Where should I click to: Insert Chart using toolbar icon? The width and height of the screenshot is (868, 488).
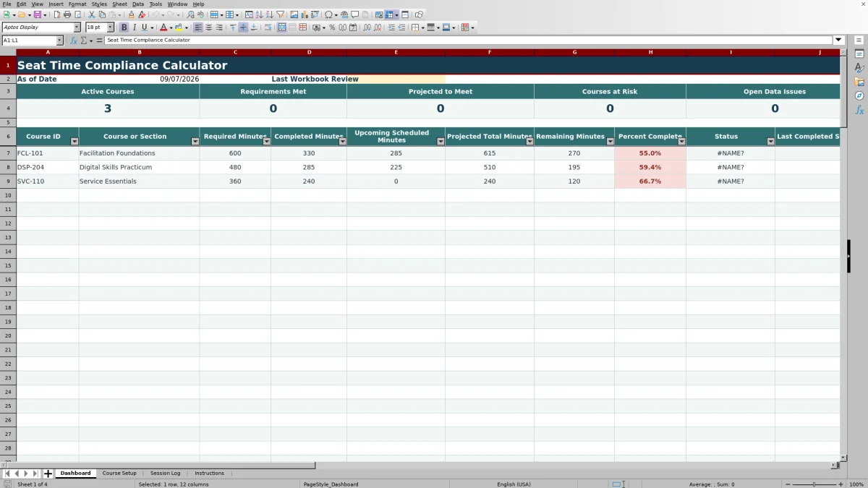(304, 14)
